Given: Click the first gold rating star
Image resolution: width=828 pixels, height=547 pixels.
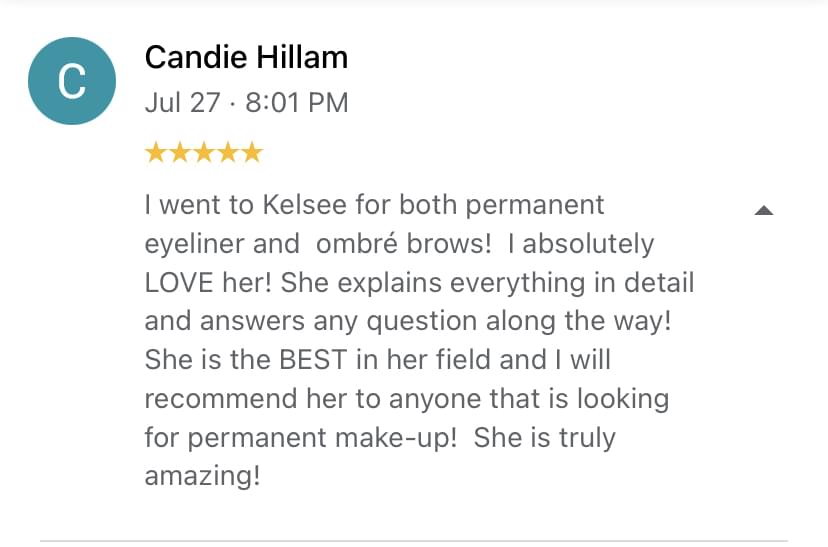Looking at the screenshot, I should [156, 152].
